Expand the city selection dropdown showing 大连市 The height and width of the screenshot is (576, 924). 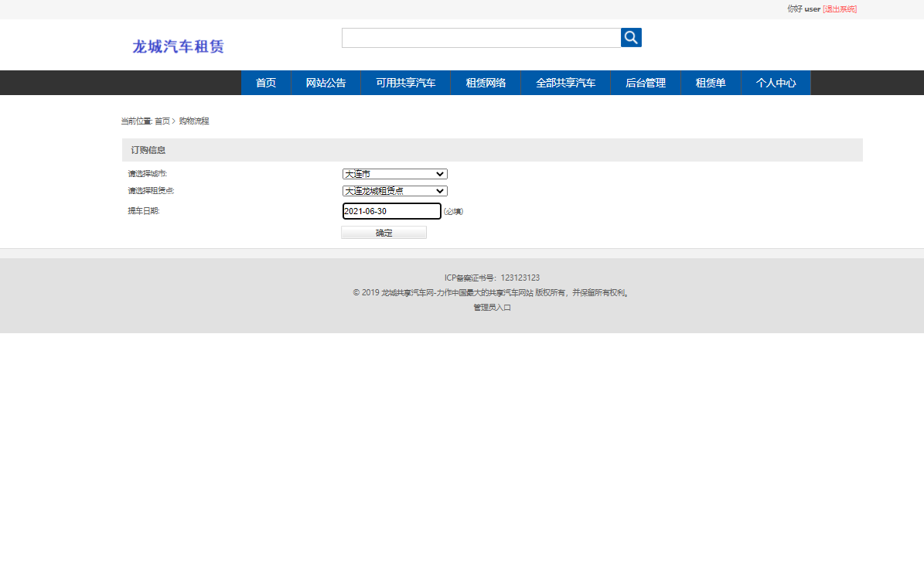pyautogui.click(x=394, y=173)
